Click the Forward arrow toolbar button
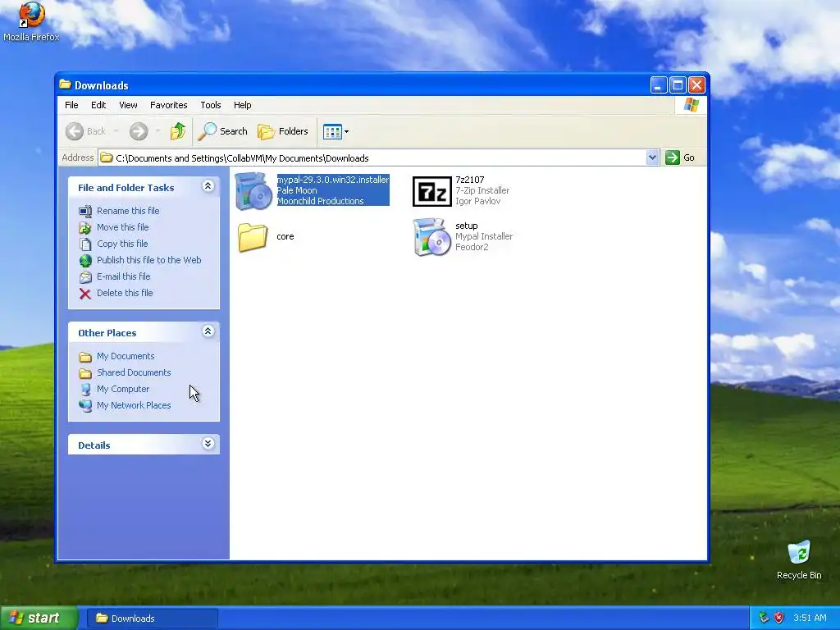Image resolution: width=840 pixels, height=630 pixels. [139, 131]
